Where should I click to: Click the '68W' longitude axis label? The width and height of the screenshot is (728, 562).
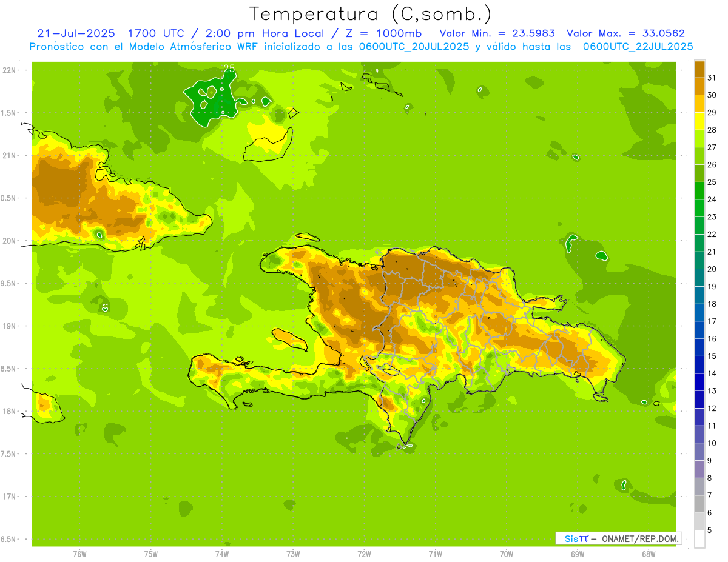click(x=649, y=554)
